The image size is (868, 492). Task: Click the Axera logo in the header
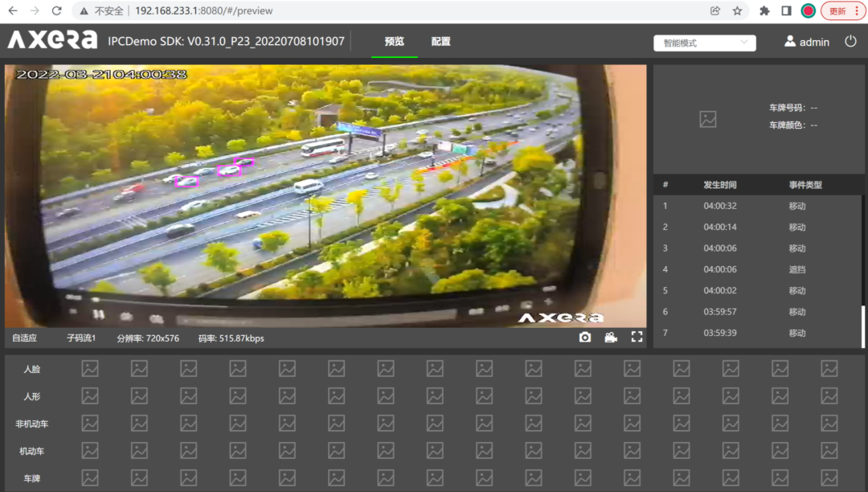coord(52,41)
